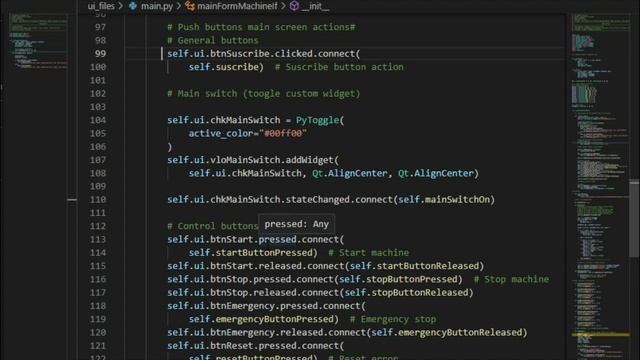
Task: Click line number 113 in gutter
Action: 98,239
